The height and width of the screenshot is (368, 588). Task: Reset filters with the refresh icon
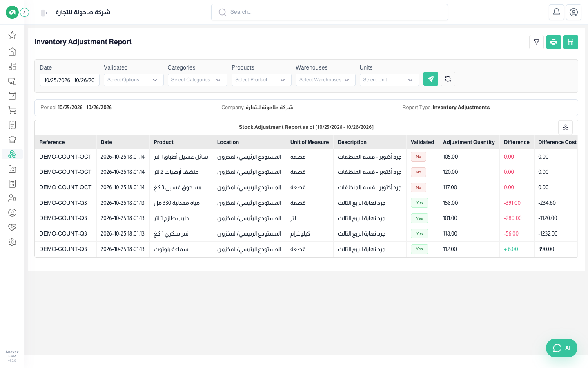pos(448,79)
